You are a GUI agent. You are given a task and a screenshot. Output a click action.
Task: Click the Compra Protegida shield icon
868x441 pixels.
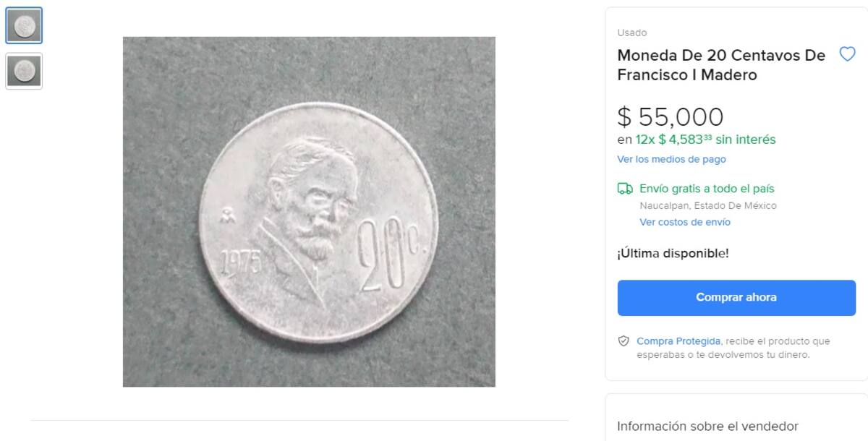coord(624,341)
